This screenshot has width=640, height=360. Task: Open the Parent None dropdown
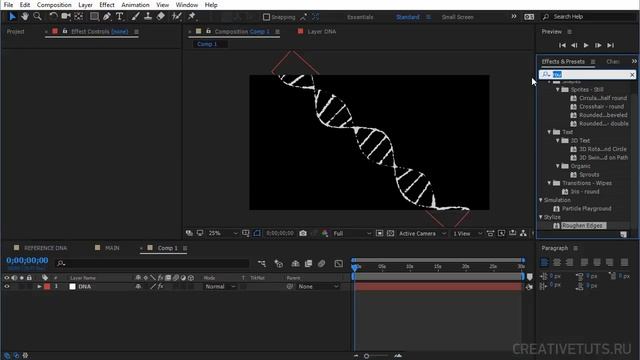coord(318,287)
